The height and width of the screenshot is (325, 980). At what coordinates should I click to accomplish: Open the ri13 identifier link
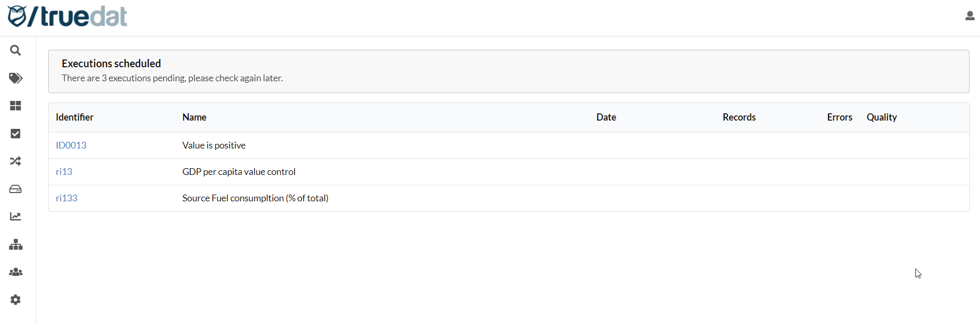(64, 172)
